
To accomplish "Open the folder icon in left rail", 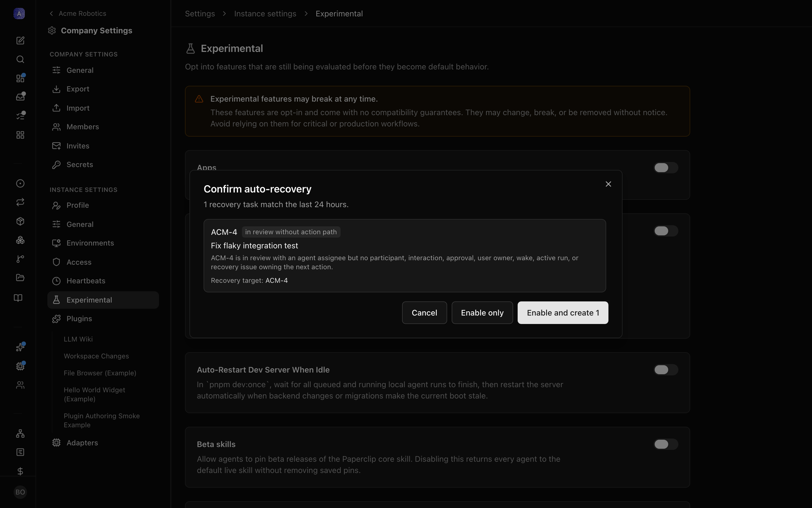I will pyautogui.click(x=20, y=277).
